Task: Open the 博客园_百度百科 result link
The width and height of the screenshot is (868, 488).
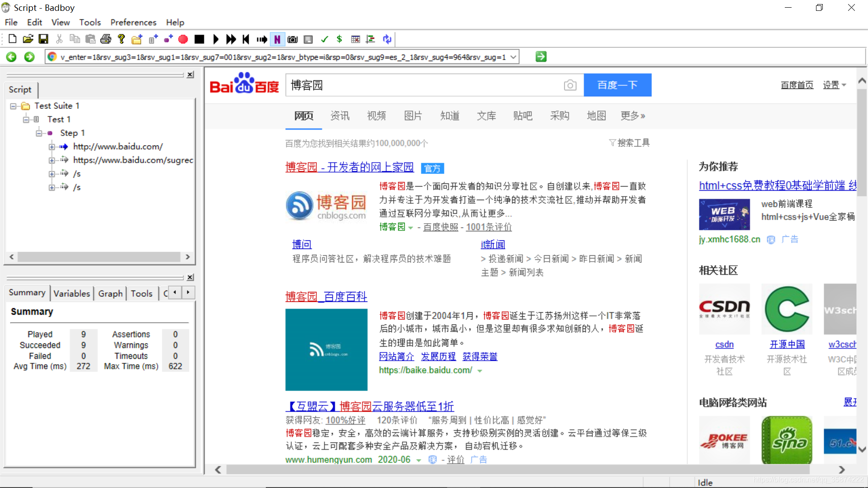Action: (x=326, y=297)
